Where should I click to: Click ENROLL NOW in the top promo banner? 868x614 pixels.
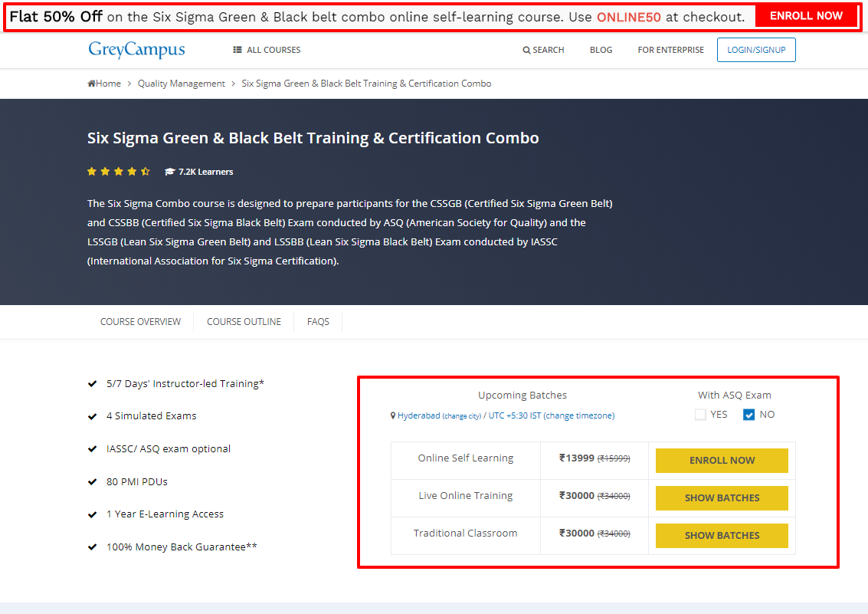tap(806, 16)
